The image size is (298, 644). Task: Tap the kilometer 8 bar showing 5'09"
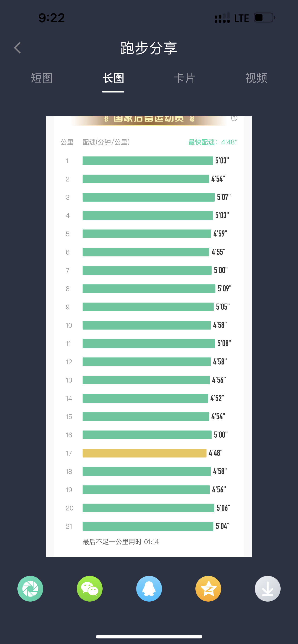149,288
